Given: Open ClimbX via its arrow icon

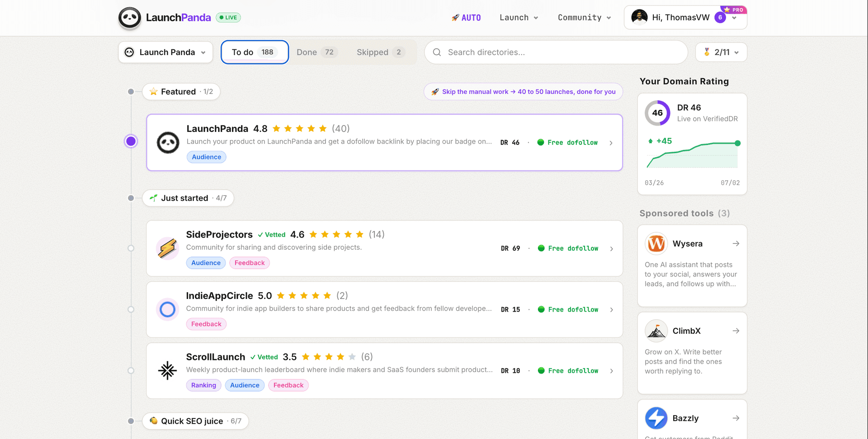Looking at the screenshot, I should tap(736, 331).
